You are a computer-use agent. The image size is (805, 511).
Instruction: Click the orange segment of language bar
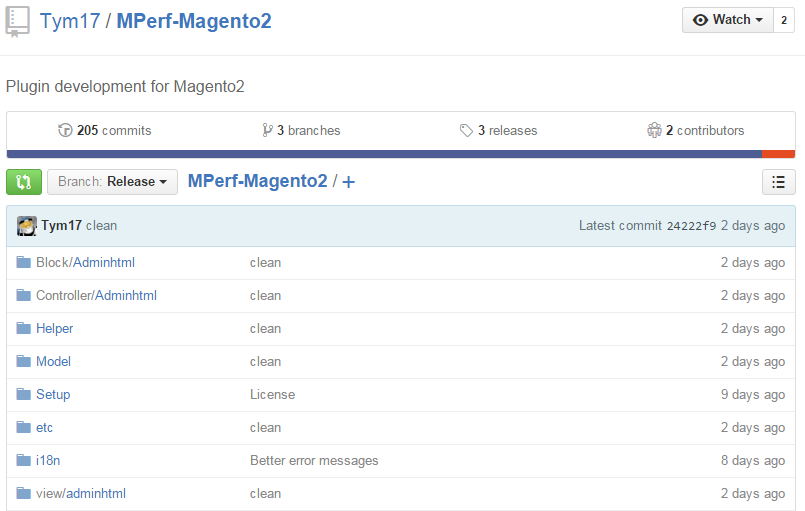778,154
